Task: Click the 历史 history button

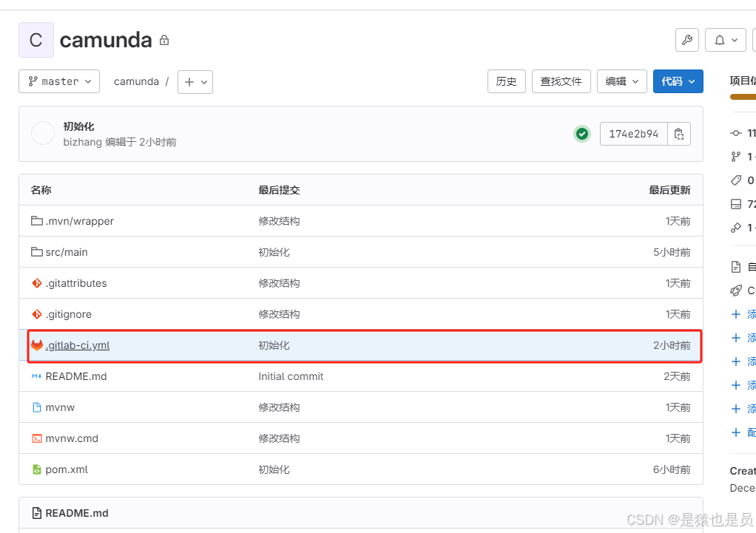Action: coord(506,81)
